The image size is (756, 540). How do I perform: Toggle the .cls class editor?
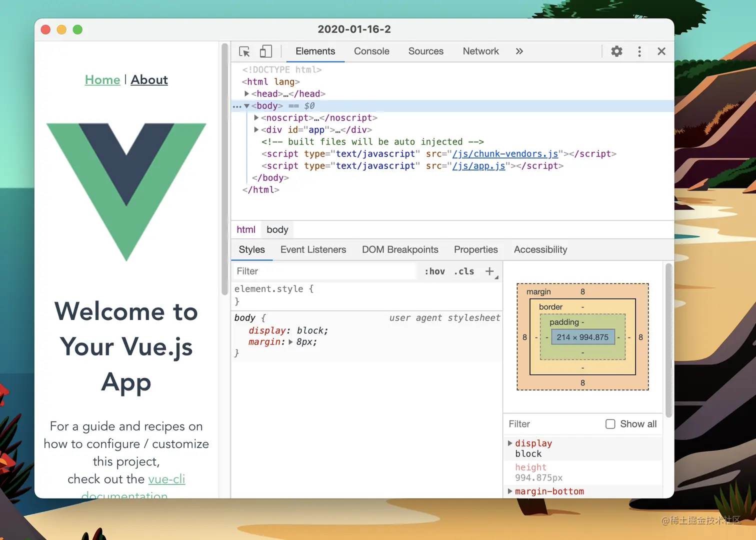click(464, 271)
